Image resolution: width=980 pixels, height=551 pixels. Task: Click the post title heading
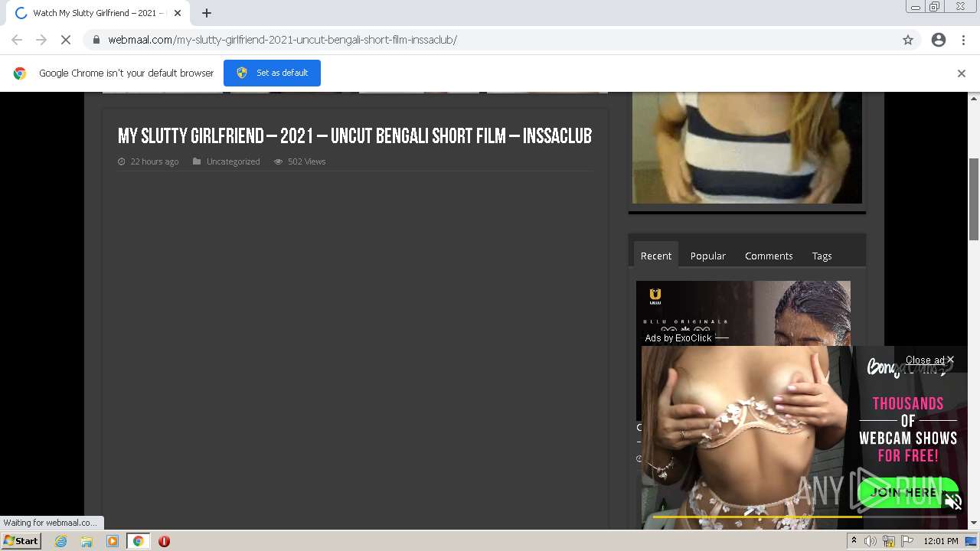pos(354,136)
